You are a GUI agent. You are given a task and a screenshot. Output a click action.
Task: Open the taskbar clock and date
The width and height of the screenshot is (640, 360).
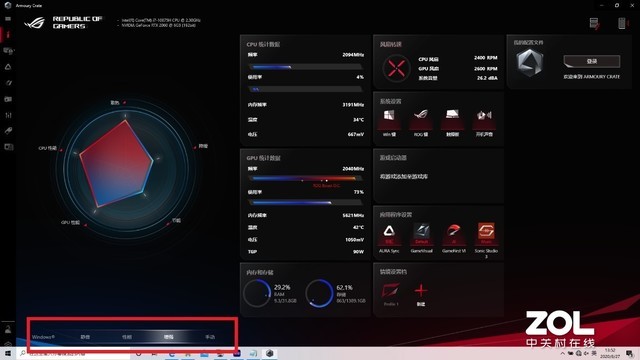pyautogui.click(x=610, y=353)
